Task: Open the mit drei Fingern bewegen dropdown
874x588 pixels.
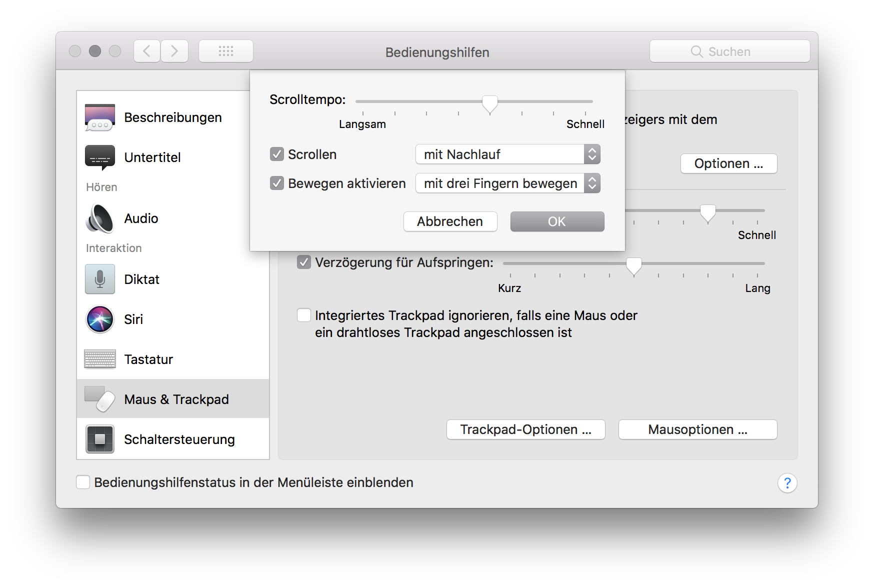Action: tap(507, 183)
